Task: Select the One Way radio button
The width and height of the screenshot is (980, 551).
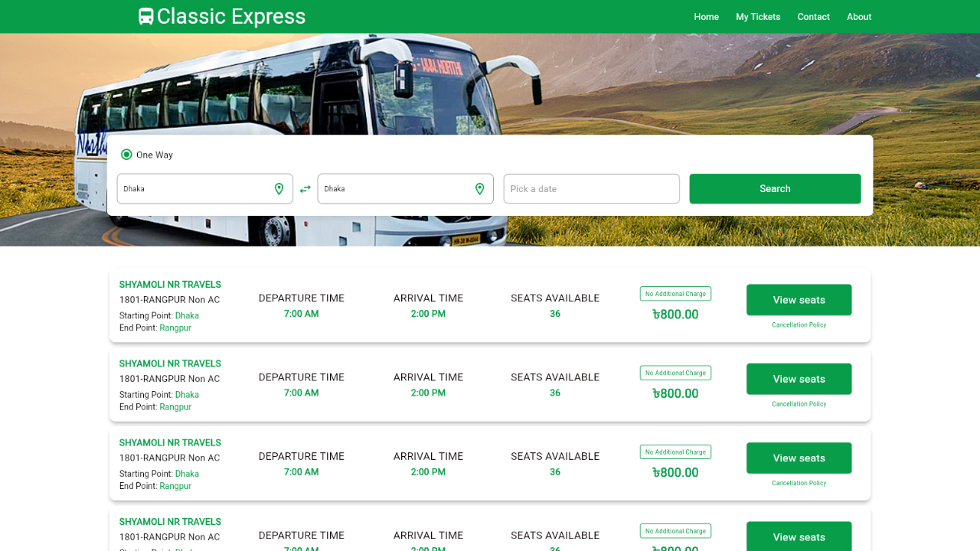Action: pyautogui.click(x=126, y=154)
